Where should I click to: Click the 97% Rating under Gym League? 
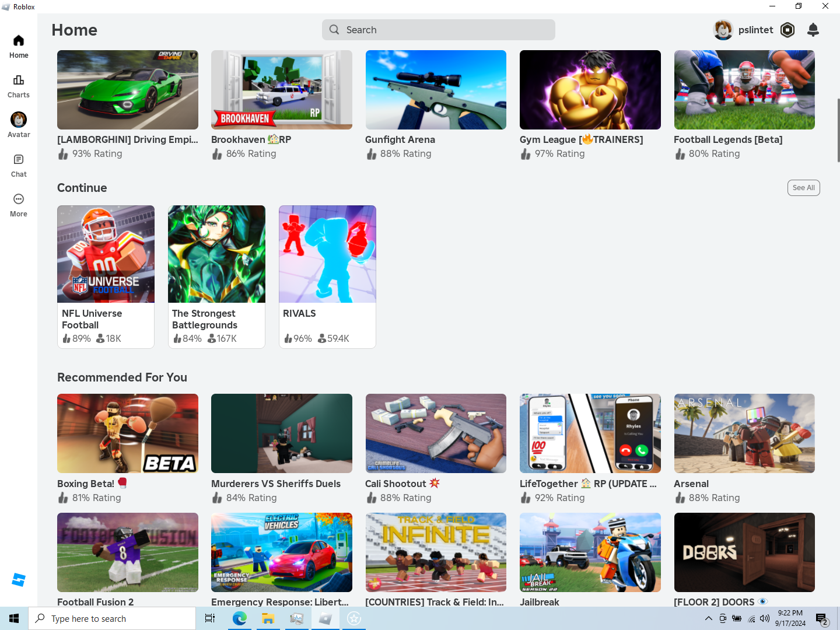(560, 153)
